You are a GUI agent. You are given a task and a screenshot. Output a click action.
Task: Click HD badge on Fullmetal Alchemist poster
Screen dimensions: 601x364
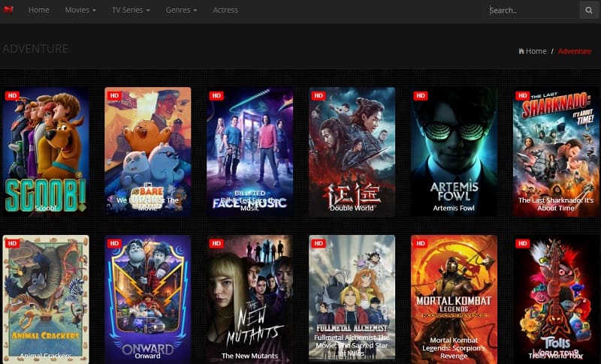pyautogui.click(x=318, y=243)
